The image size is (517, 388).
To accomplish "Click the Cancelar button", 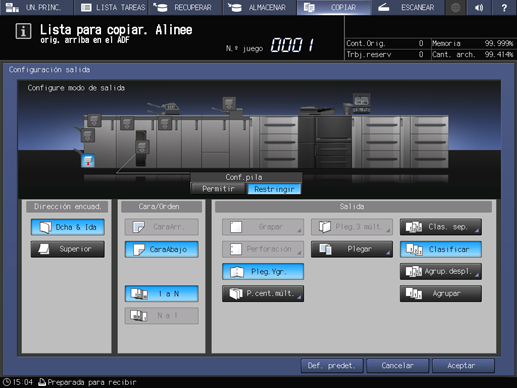I will click(397, 366).
